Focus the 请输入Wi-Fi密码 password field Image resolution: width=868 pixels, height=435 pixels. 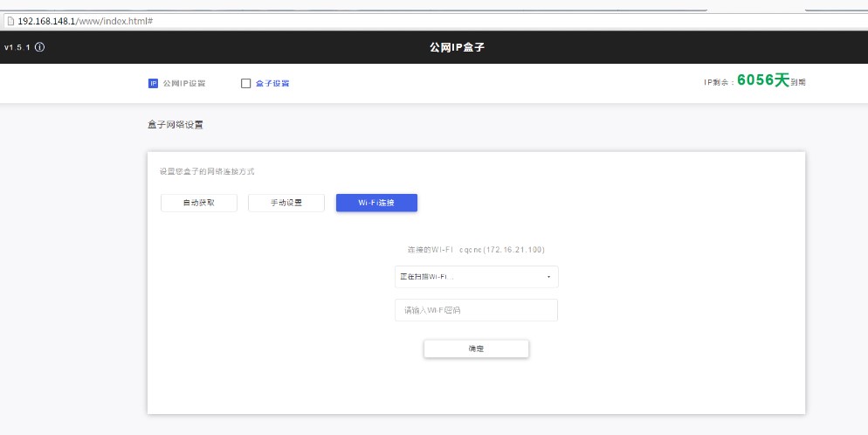476,310
